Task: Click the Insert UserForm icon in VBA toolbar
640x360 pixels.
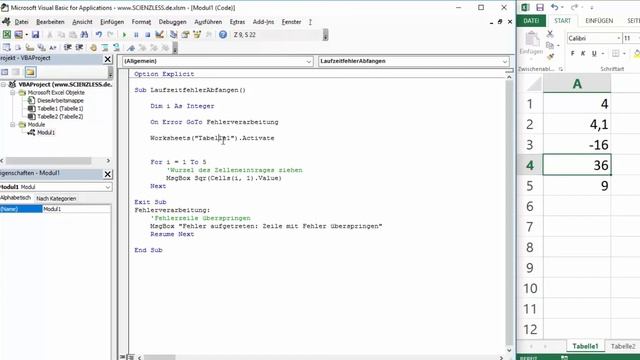Action: pos(18,35)
